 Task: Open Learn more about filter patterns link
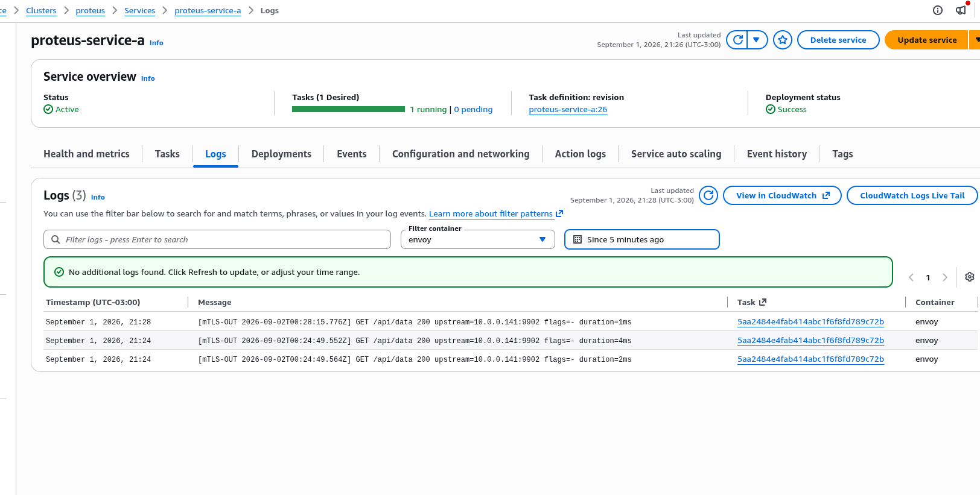click(495, 213)
